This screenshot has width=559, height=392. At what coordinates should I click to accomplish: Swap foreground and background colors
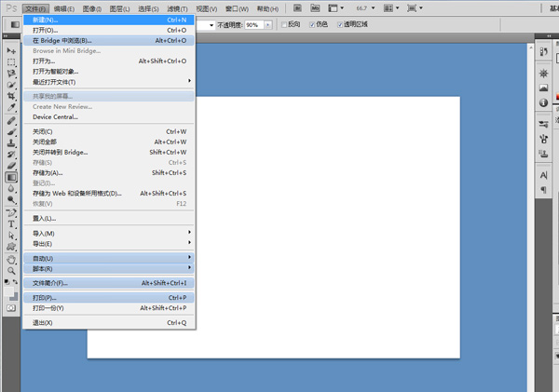click(x=15, y=281)
